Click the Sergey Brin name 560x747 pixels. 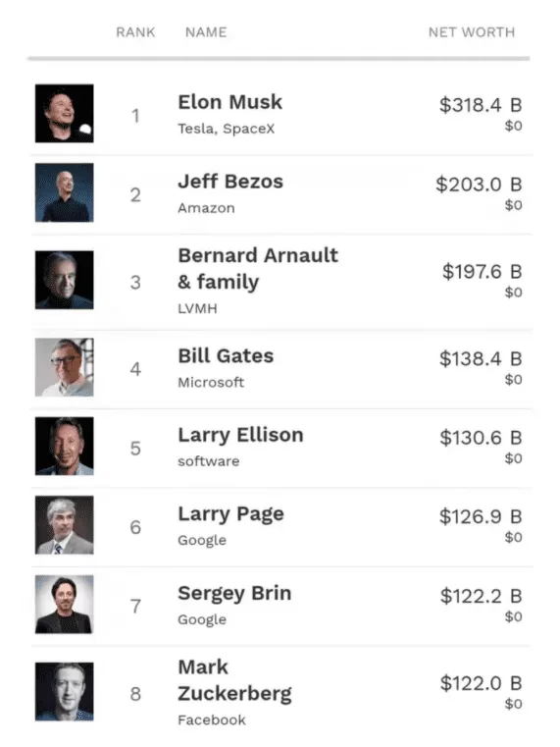pyautogui.click(x=234, y=594)
